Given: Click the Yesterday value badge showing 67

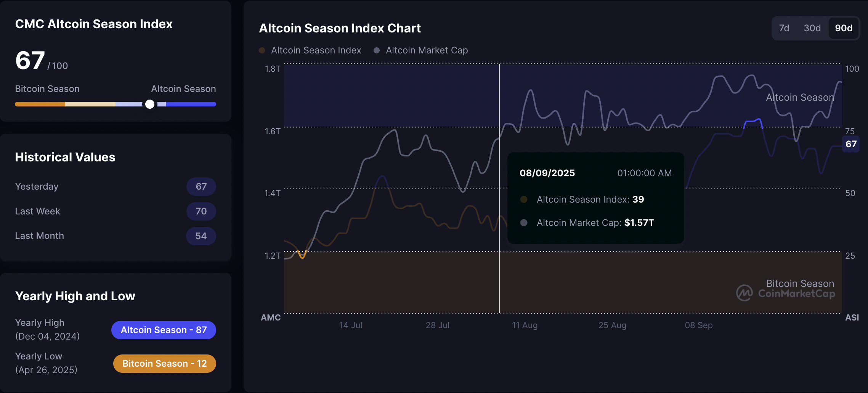Looking at the screenshot, I should pos(201,187).
